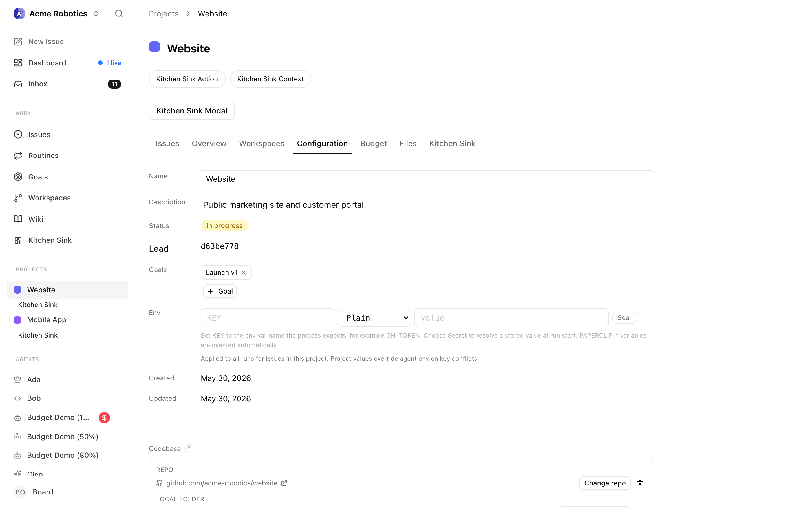
Task: Switch to the Kitchen Sink tab
Action: pyautogui.click(x=452, y=143)
